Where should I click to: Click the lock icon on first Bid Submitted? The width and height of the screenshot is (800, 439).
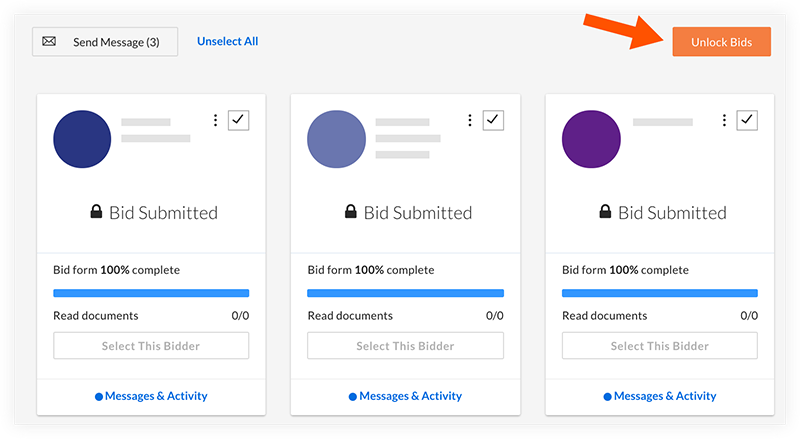[x=96, y=211]
